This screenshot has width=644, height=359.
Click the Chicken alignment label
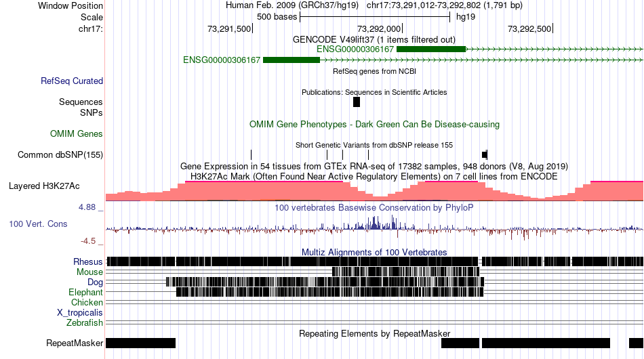(87, 302)
